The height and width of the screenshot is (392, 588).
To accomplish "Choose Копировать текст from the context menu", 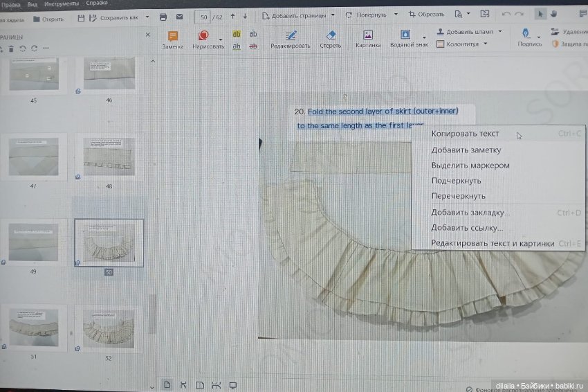I will 465,134.
